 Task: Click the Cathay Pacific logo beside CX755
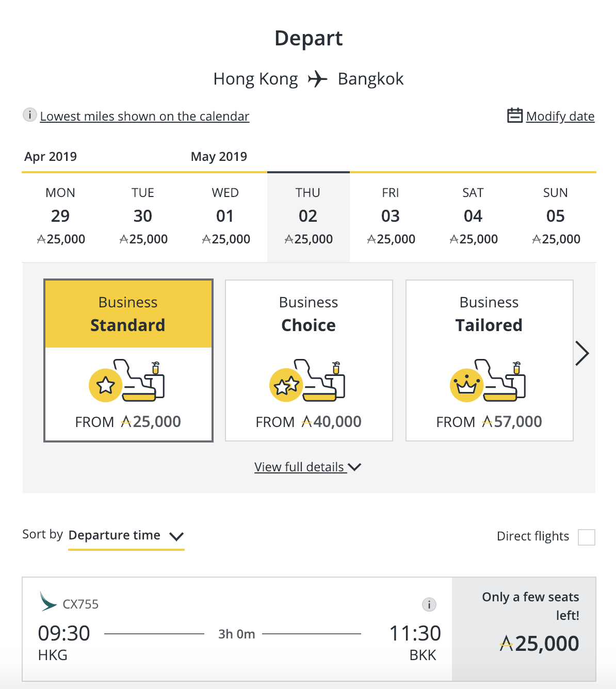(x=48, y=601)
